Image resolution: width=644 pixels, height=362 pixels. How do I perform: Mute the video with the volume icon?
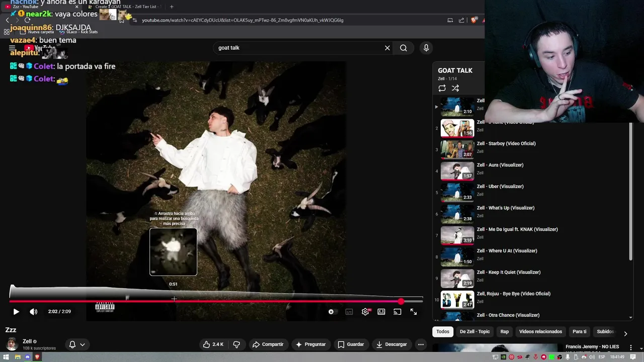click(33, 312)
